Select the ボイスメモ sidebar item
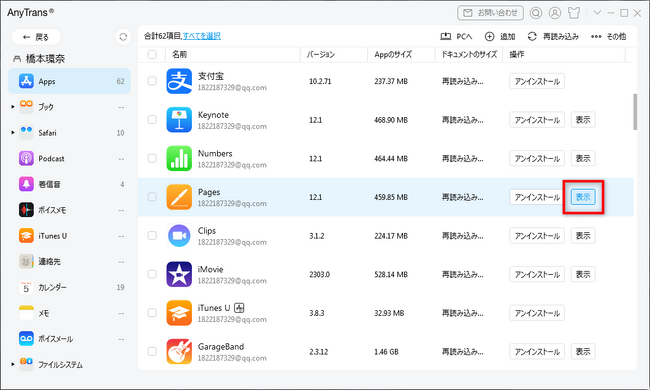The image size is (650, 390). coord(69,210)
